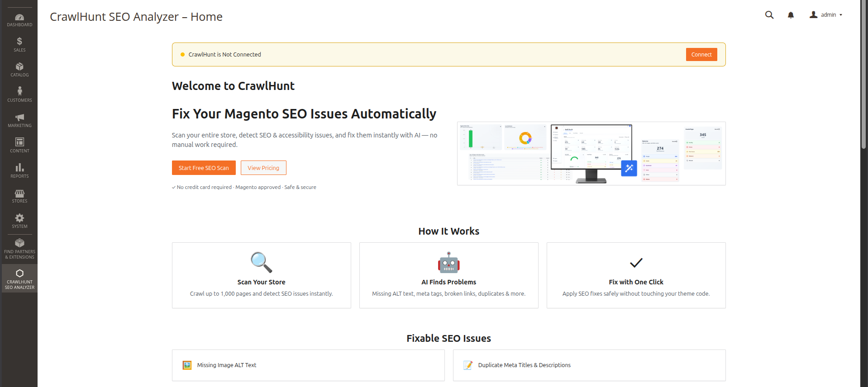
Task: Click the Duplicate Meta Titles memo icon
Action: (x=468, y=365)
